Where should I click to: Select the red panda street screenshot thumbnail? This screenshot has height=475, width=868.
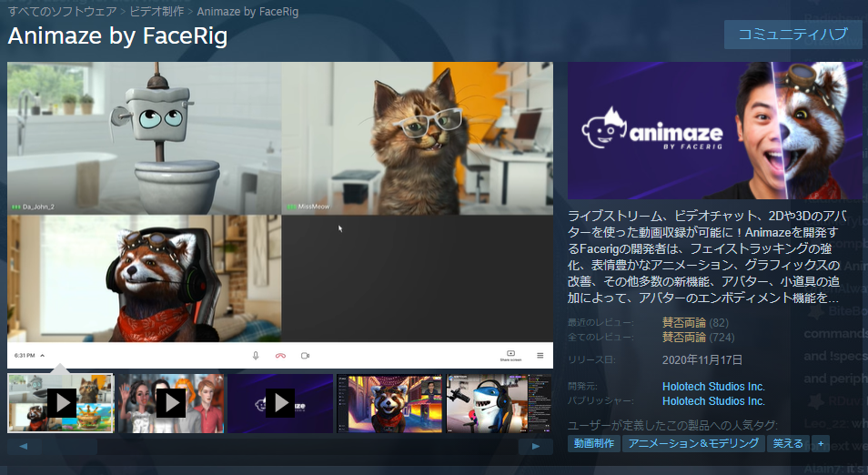[x=389, y=403]
